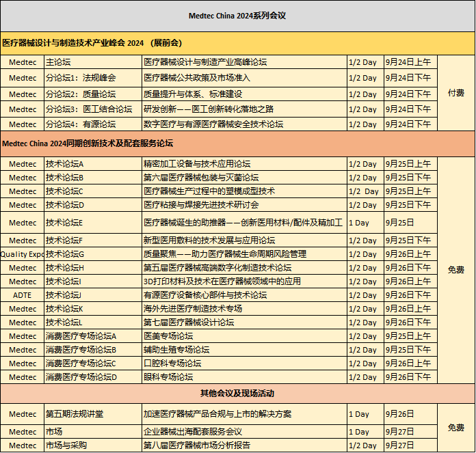
Task: Select the '消费医疗专场论坛D' cell
Action: (93, 377)
